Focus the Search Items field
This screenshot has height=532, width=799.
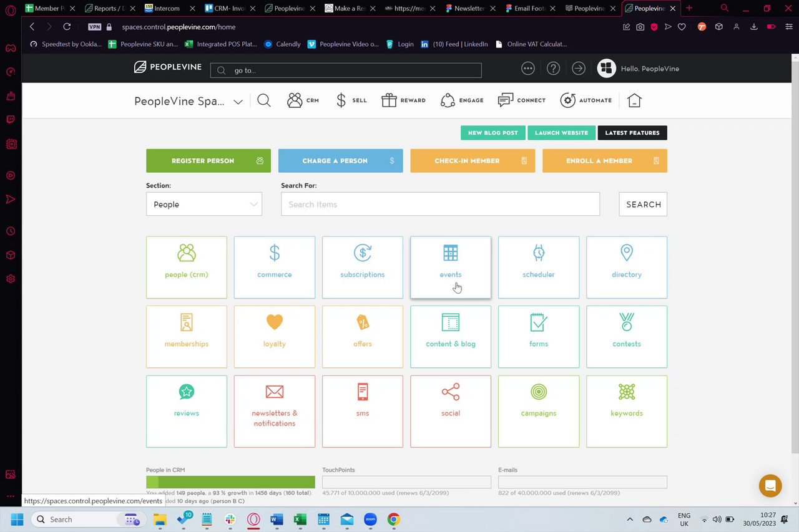pyautogui.click(x=440, y=205)
